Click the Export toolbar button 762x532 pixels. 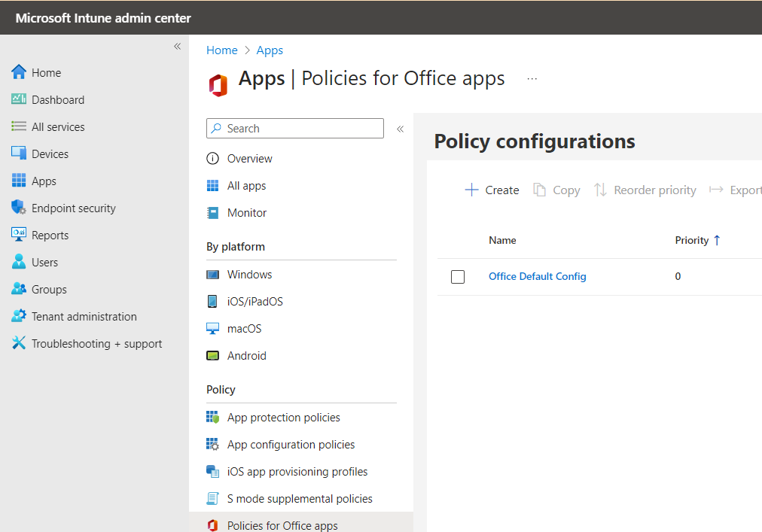click(x=736, y=190)
